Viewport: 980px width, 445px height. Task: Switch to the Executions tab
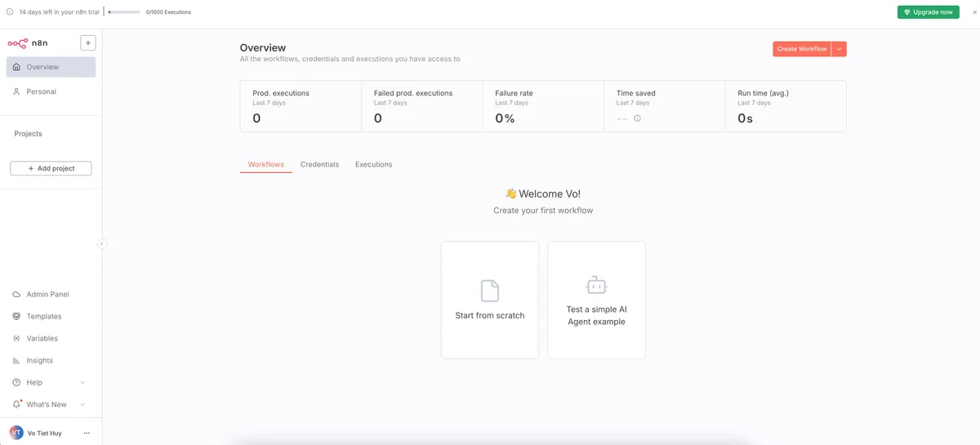(373, 164)
